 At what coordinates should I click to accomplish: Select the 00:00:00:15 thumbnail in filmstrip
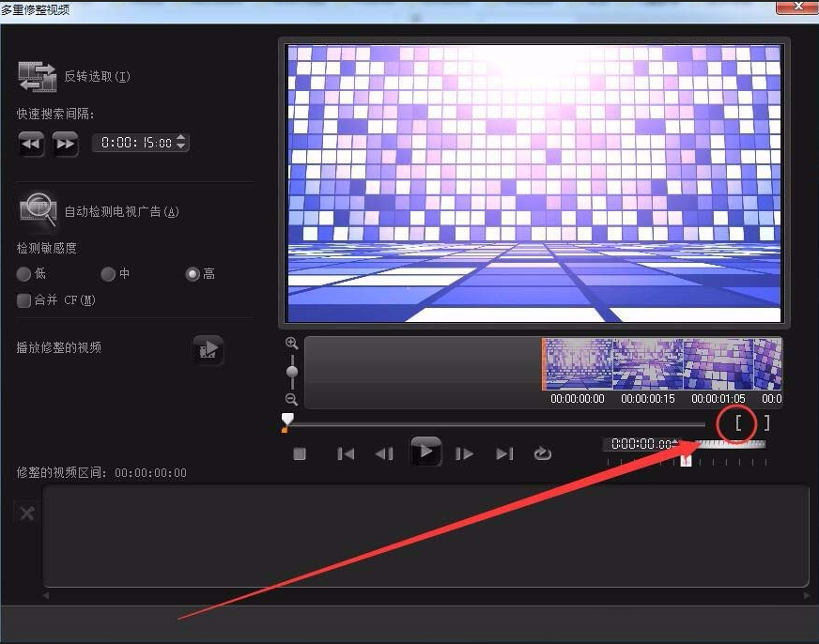647,364
